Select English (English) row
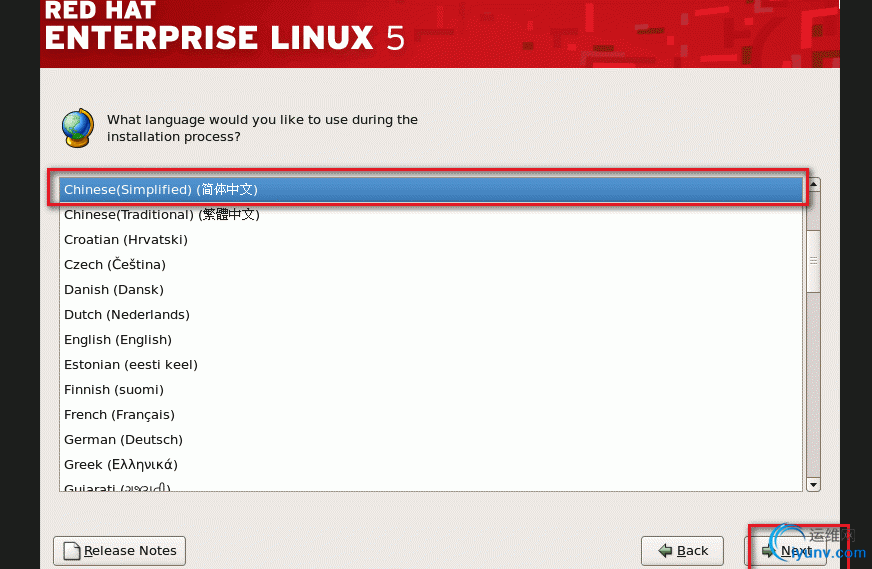The height and width of the screenshot is (569, 872). click(x=431, y=340)
